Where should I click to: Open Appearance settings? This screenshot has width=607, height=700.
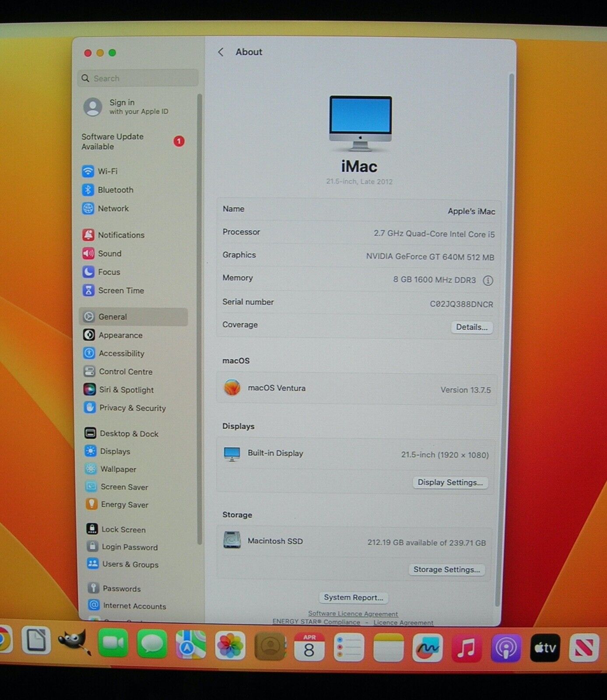click(113, 335)
